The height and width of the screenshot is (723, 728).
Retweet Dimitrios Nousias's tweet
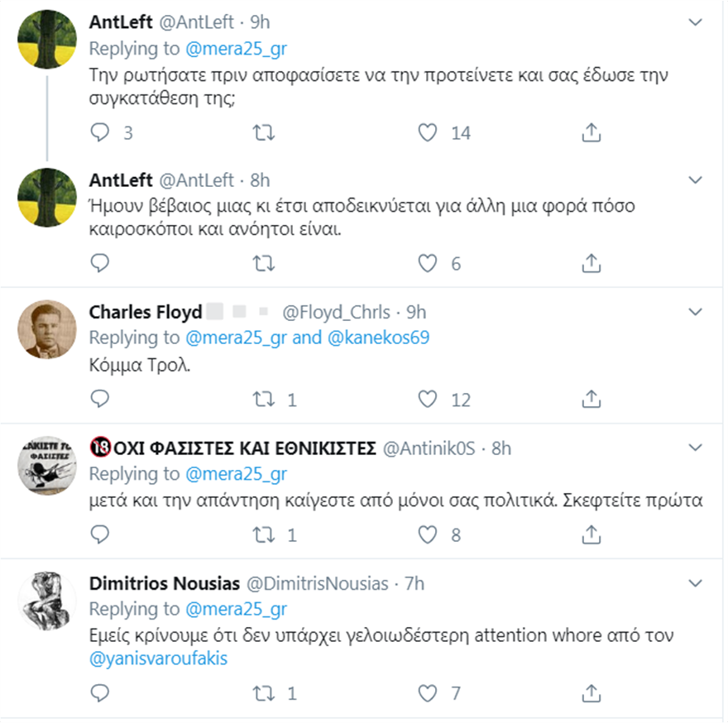[262, 692]
